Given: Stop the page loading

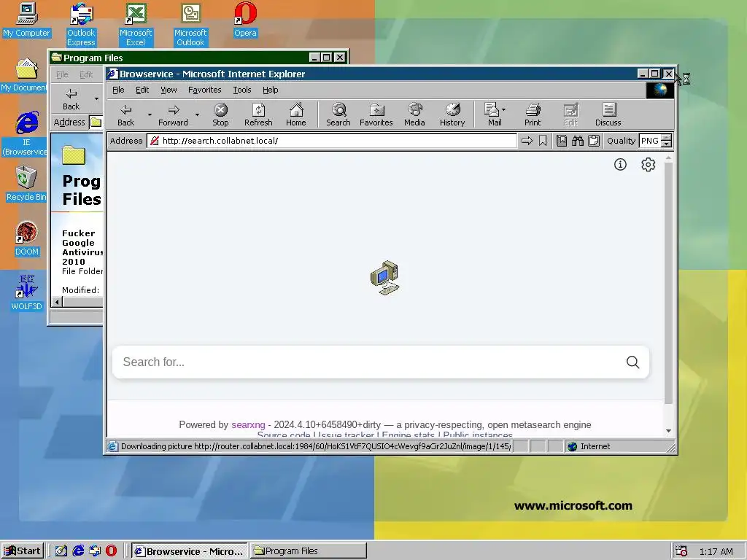Looking at the screenshot, I should click(x=220, y=114).
